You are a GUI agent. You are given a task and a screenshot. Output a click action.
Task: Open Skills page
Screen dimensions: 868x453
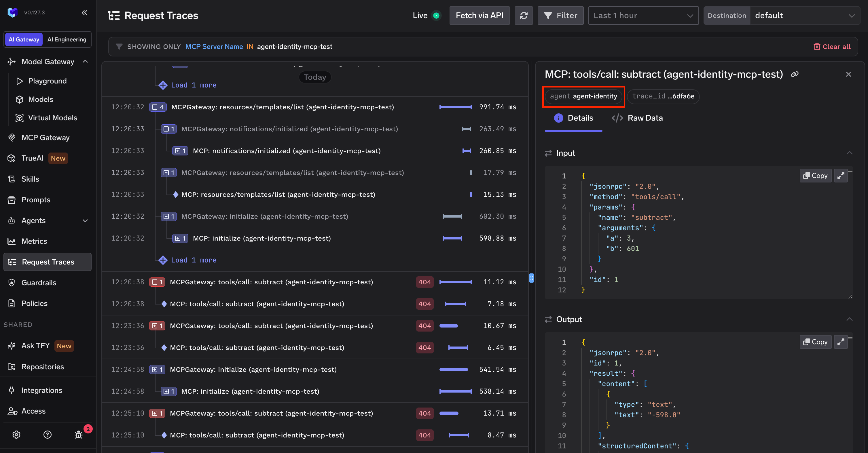tap(30, 179)
